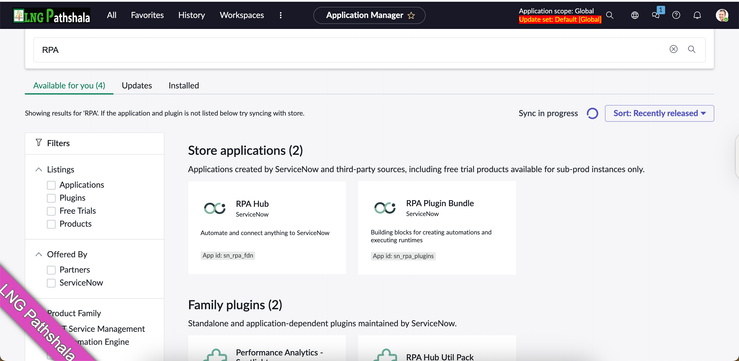Screen dimensions: 739x361
Task: Check the Products filter checkbox
Action: tap(51, 224)
